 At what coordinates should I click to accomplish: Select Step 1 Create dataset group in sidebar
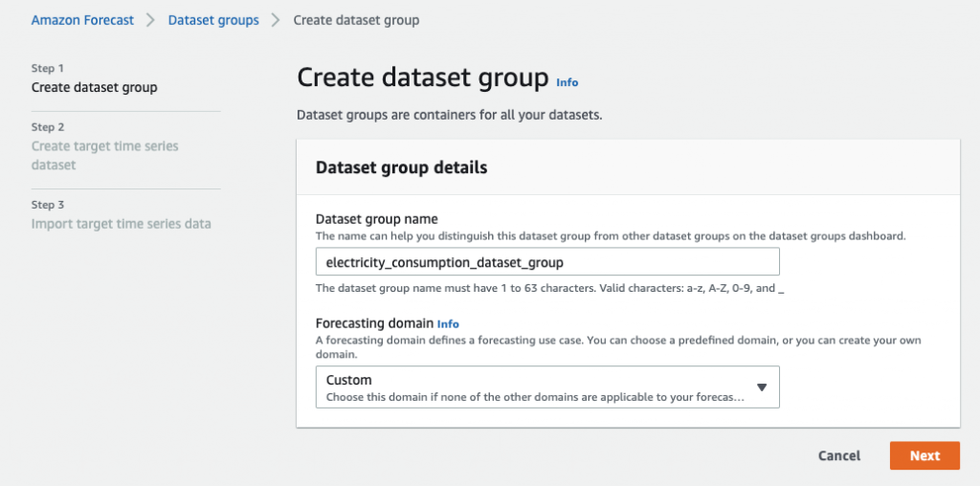coord(94,88)
